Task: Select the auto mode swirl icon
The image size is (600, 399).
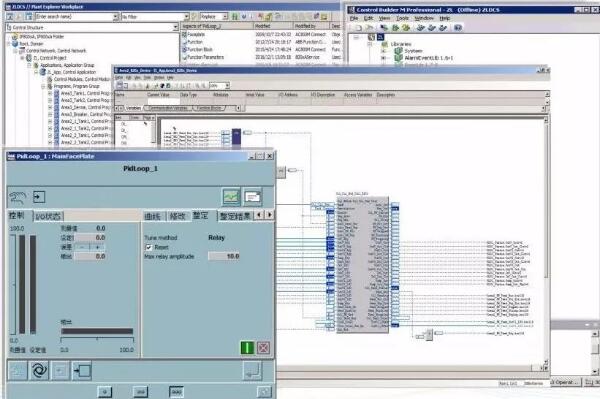Action: [39, 370]
